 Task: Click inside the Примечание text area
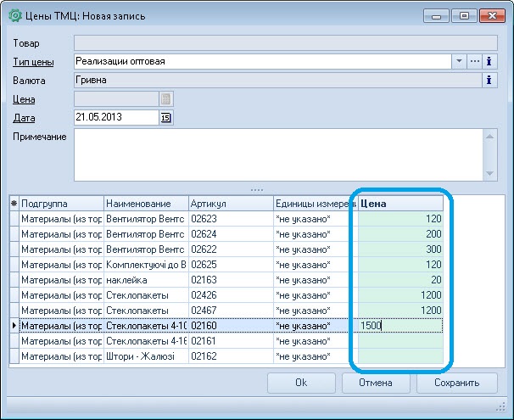pyautogui.click(x=278, y=154)
